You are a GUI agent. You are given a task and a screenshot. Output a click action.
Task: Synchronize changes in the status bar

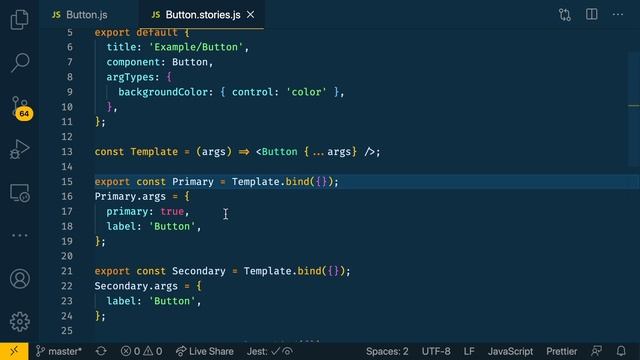pos(101,351)
